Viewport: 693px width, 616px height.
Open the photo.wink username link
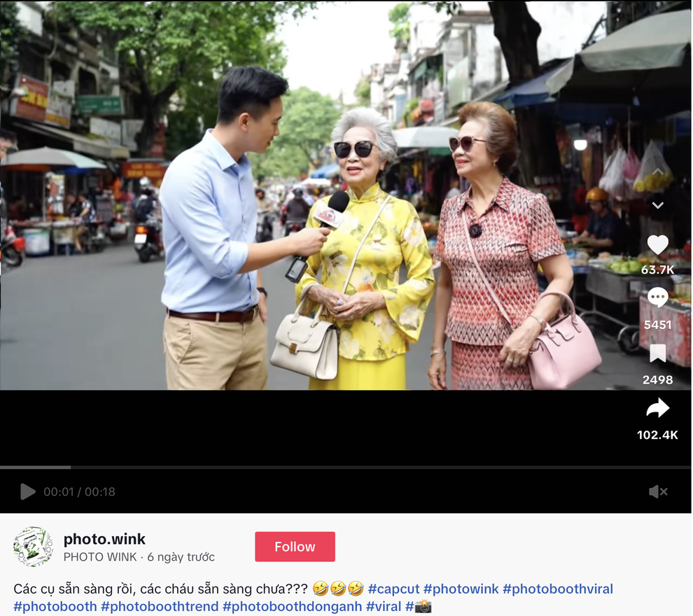(x=104, y=539)
